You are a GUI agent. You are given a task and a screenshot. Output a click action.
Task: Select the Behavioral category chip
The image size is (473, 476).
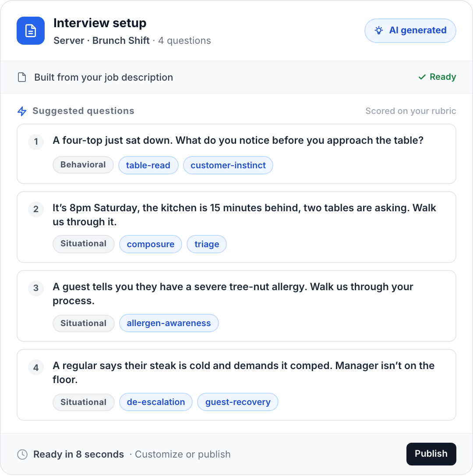(x=83, y=165)
